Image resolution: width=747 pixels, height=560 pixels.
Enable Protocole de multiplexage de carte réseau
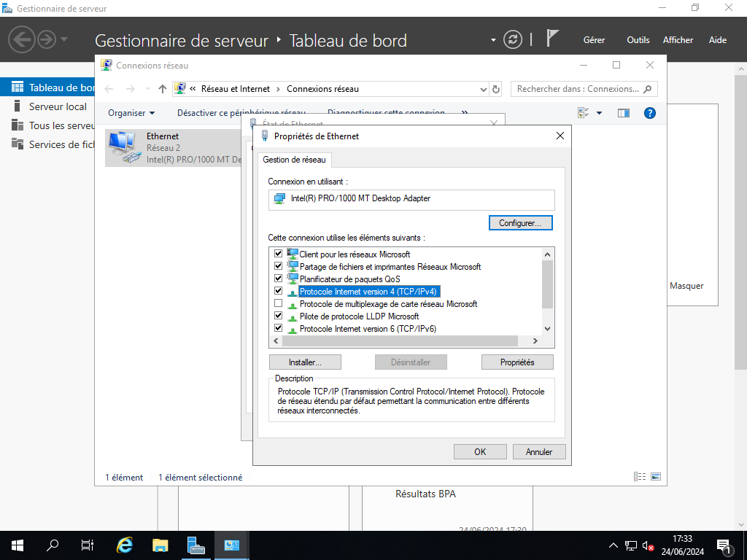coord(278,303)
